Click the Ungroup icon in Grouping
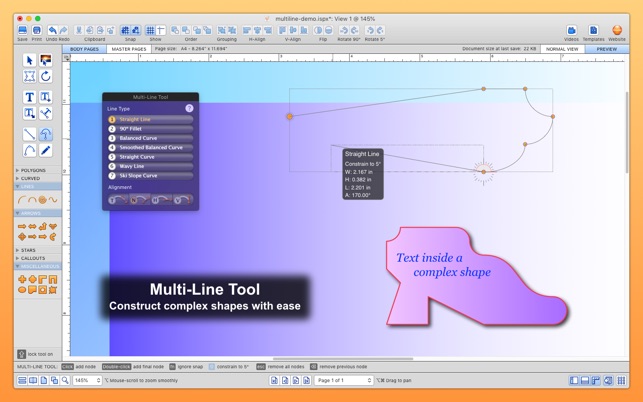This screenshot has height=402, width=643. (232, 30)
